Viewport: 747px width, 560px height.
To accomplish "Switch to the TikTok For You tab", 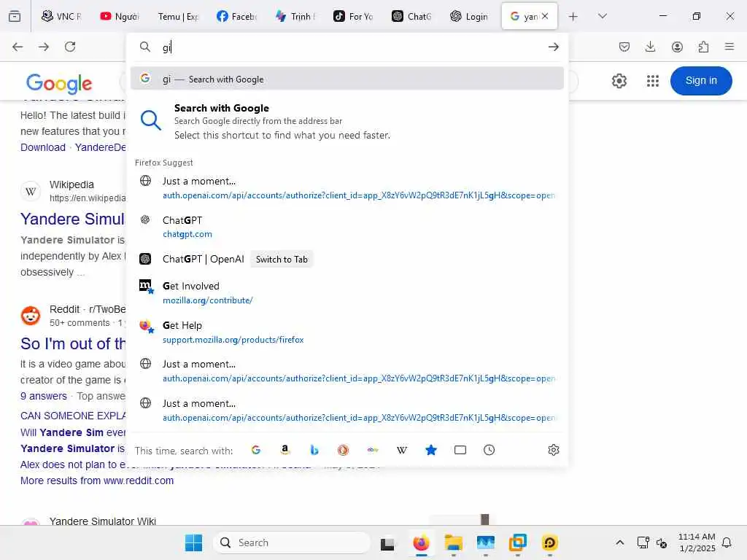I will 354,17.
